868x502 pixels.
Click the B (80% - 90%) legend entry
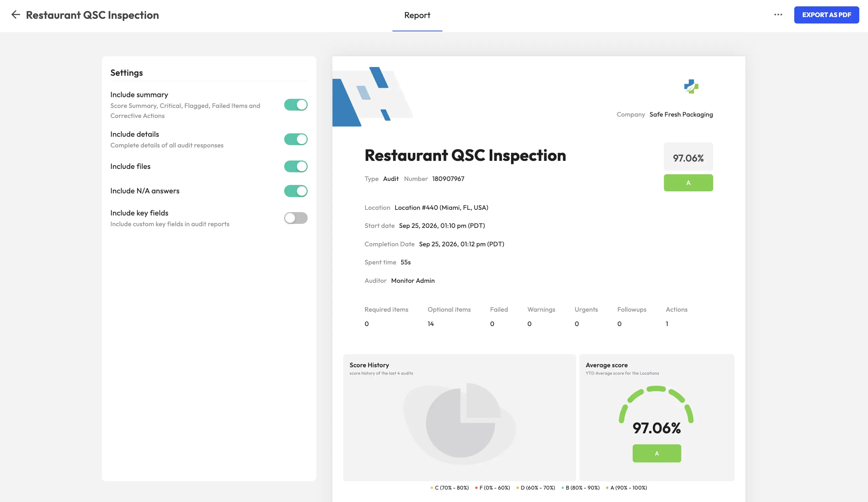580,488
